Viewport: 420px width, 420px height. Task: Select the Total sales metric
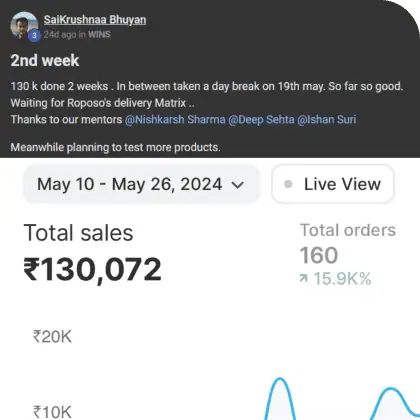tap(78, 233)
